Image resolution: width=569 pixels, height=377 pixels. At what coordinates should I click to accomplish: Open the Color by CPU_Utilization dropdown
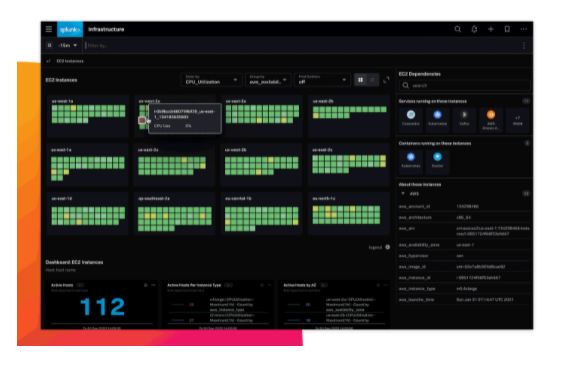(211, 80)
